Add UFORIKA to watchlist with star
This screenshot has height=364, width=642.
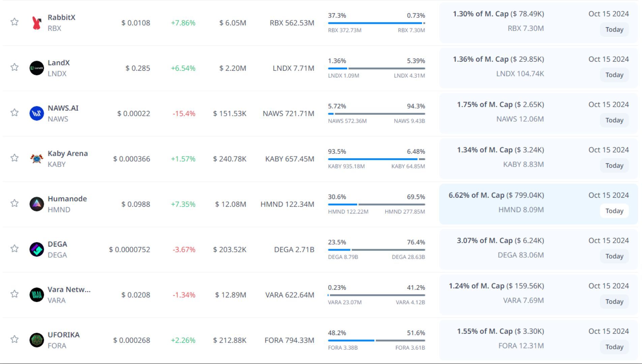(x=14, y=339)
